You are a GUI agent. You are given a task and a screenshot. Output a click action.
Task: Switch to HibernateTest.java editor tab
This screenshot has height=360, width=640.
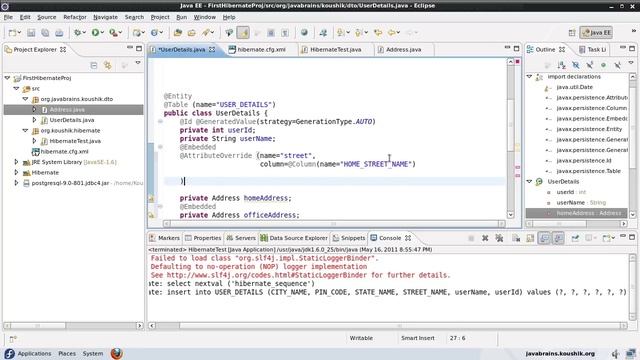coord(336,49)
